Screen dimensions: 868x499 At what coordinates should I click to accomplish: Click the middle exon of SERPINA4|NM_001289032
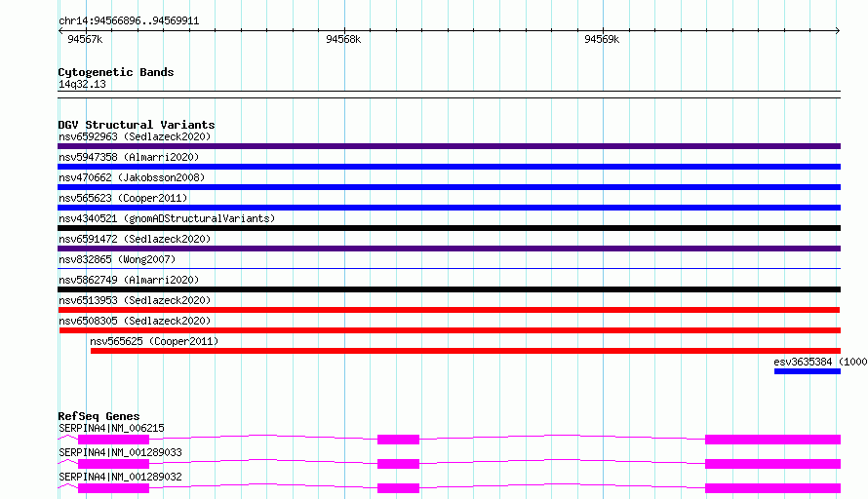point(398,488)
